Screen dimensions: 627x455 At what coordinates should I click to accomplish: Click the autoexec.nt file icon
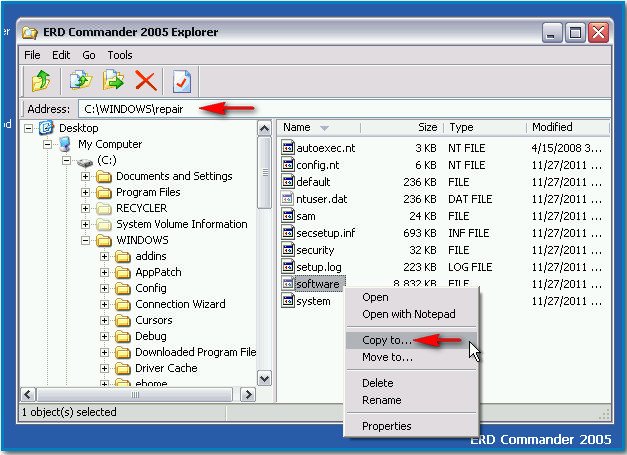click(x=288, y=148)
